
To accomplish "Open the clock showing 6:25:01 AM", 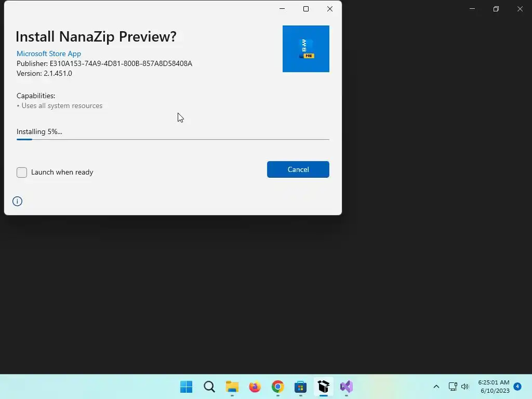I will point(494,387).
